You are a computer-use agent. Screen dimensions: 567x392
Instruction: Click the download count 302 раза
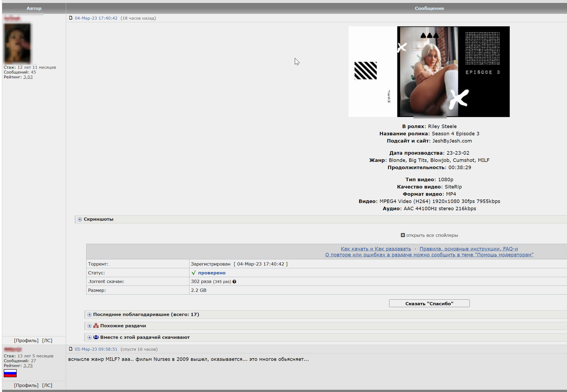click(201, 282)
